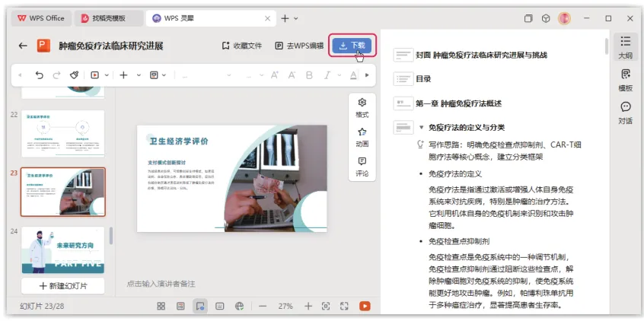The width and height of the screenshot is (644, 321).
Task: Click the user avatar icon
Action: pyautogui.click(x=564, y=18)
